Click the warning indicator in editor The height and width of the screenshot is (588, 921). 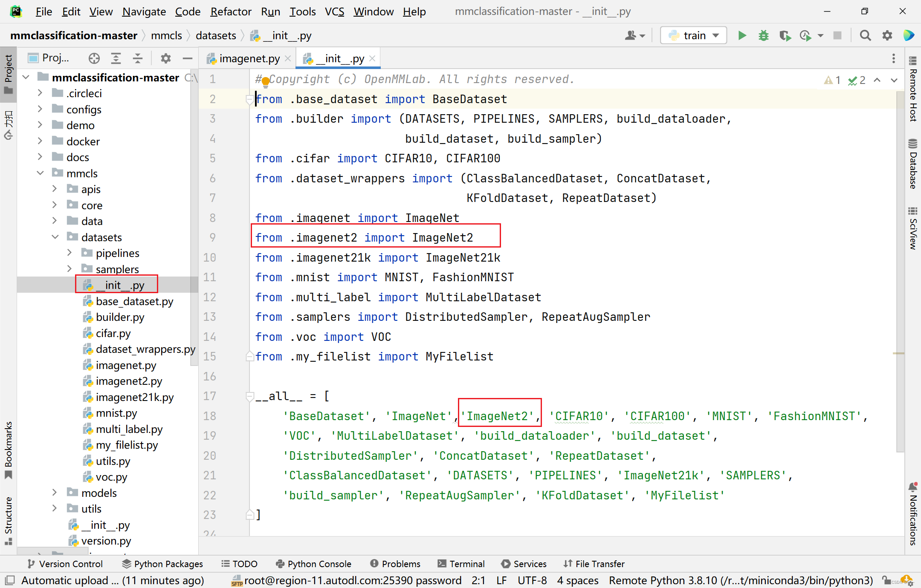(832, 80)
